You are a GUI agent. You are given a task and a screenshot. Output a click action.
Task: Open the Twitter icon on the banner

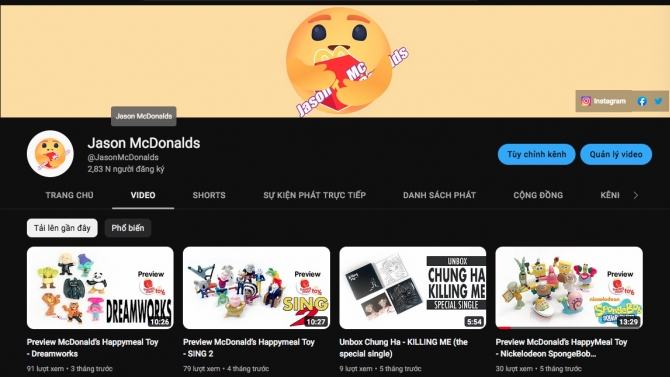[x=658, y=101]
